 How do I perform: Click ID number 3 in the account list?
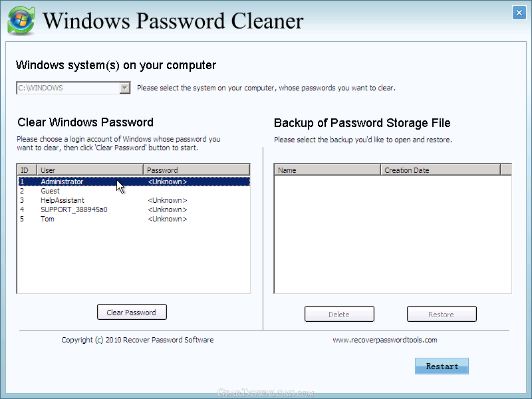tap(22, 200)
